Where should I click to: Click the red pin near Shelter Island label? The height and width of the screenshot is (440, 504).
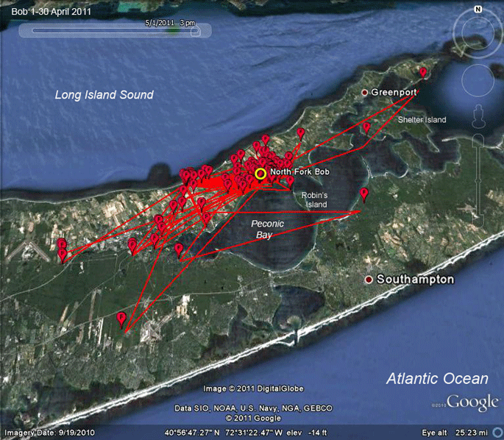pyautogui.click(x=366, y=127)
